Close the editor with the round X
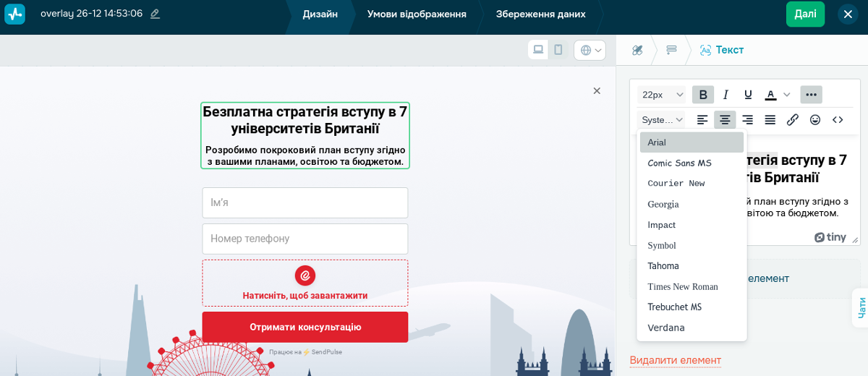868x376 pixels. tap(848, 14)
